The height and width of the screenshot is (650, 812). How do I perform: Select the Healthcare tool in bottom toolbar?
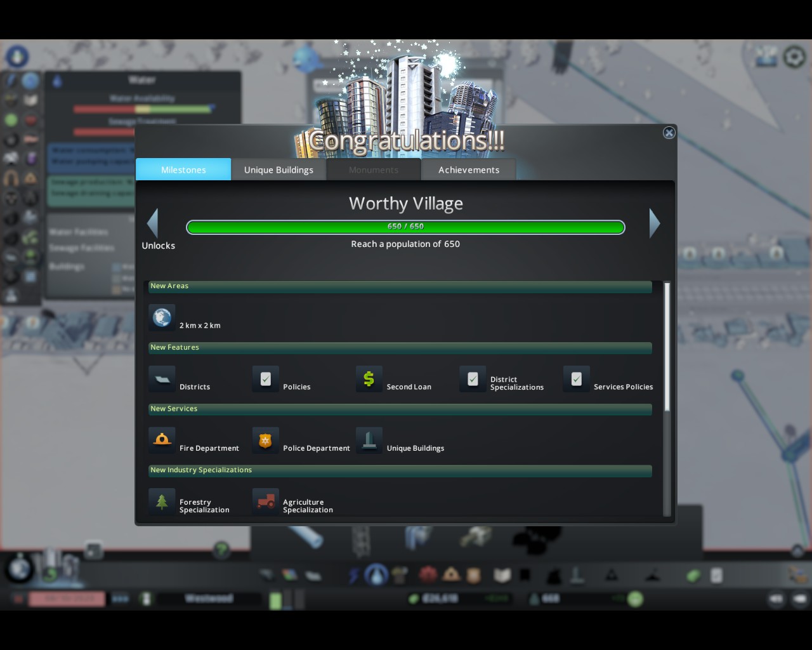click(428, 575)
